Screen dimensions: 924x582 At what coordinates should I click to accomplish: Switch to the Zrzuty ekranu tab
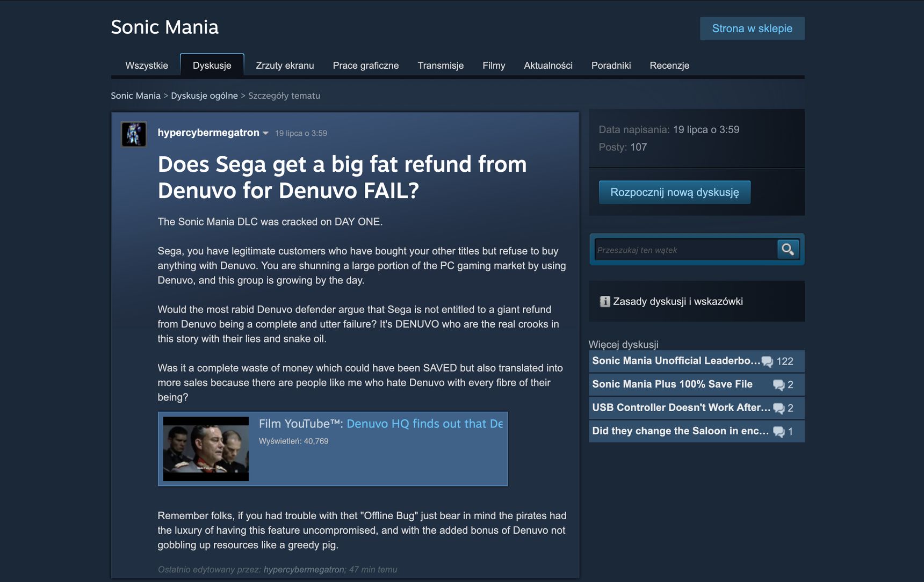click(x=285, y=66)
